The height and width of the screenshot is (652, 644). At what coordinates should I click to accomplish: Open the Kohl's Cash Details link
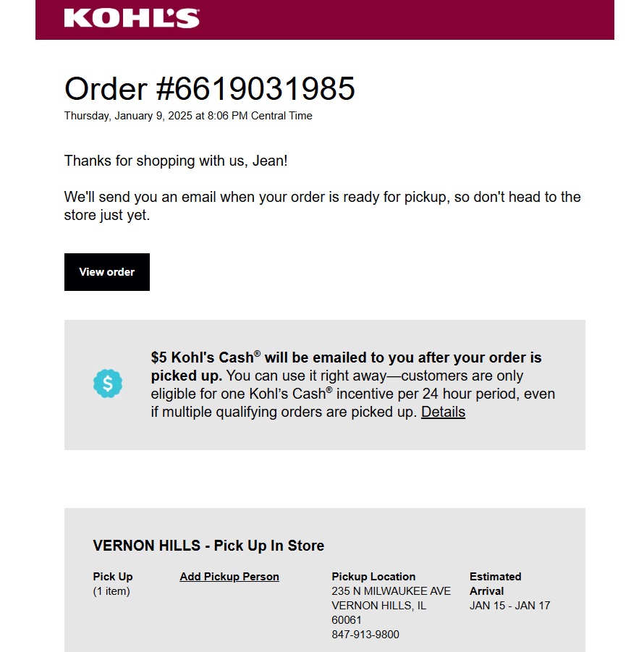point(443,412)
